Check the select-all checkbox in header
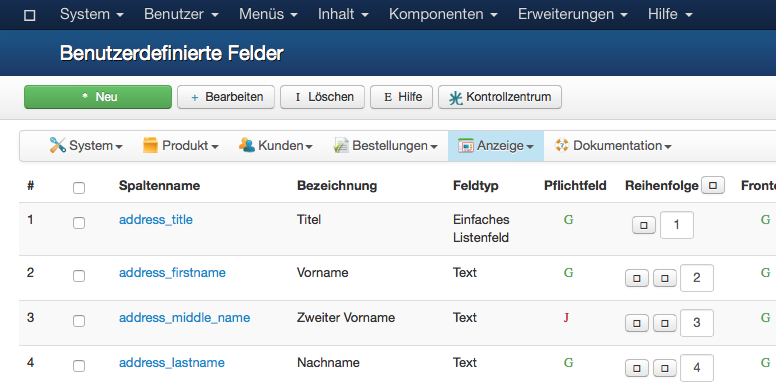The height and width of the screenshot is (384, 776). 79,188
